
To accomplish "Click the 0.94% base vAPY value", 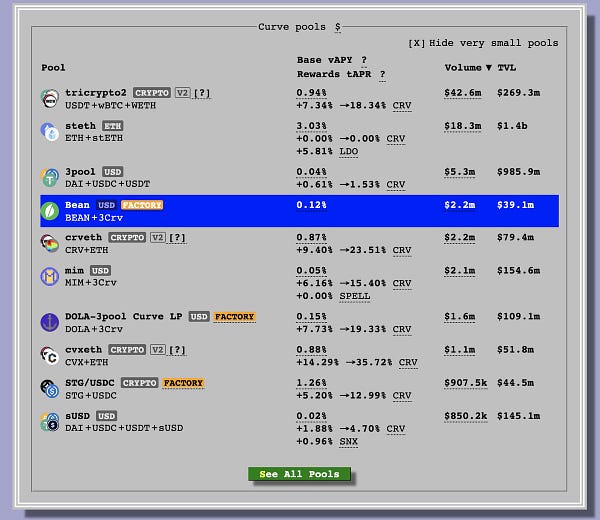I will (x=311, y=93).
